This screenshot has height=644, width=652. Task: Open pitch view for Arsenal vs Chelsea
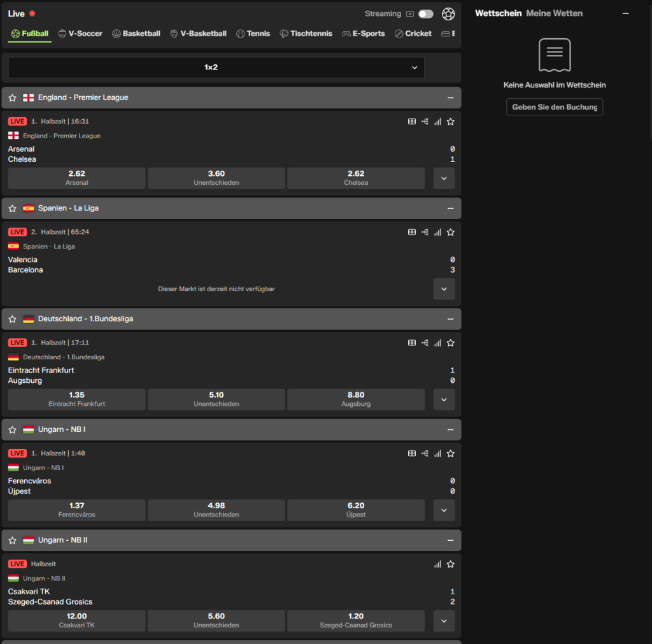click(412, 122)
